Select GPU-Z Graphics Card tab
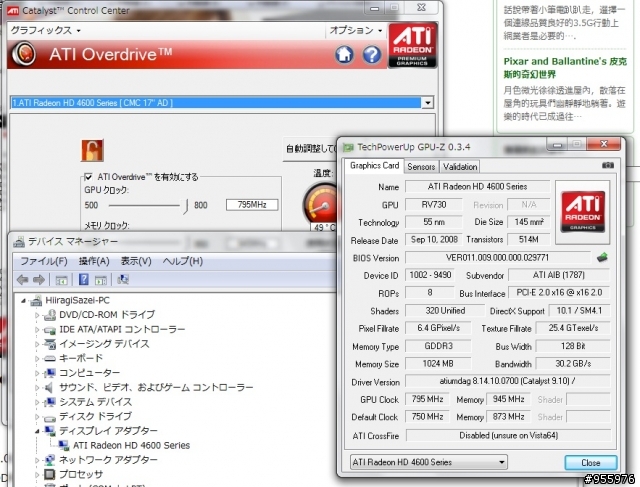 pos(374,165)
